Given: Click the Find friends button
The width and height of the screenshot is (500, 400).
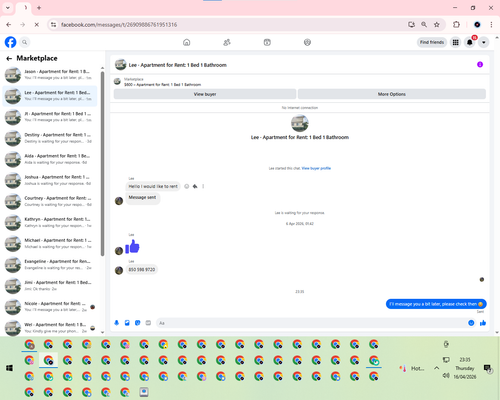Looking at the screenshot, I should [432, 42].
